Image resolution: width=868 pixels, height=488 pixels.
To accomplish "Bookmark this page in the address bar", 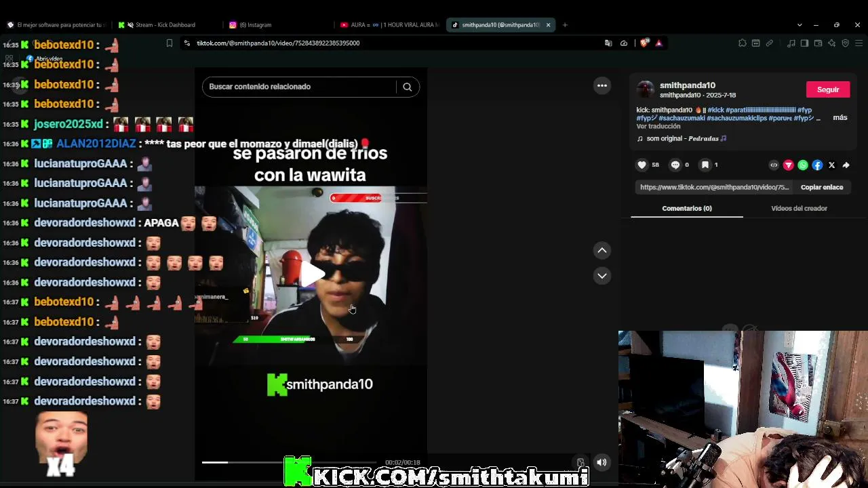I will 170,43.
